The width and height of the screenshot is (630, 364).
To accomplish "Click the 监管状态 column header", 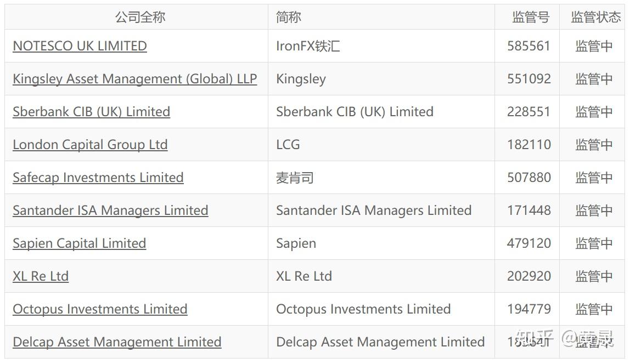I will 595,17.
